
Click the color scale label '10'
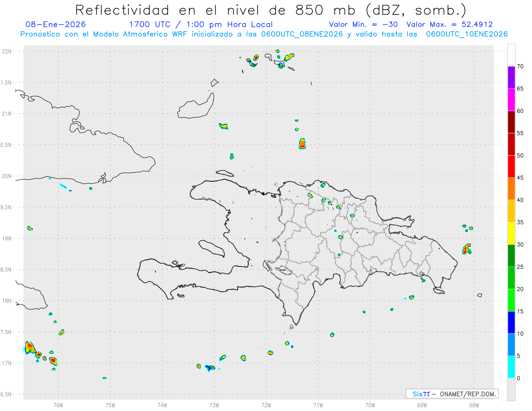click(x=520, y=333)
